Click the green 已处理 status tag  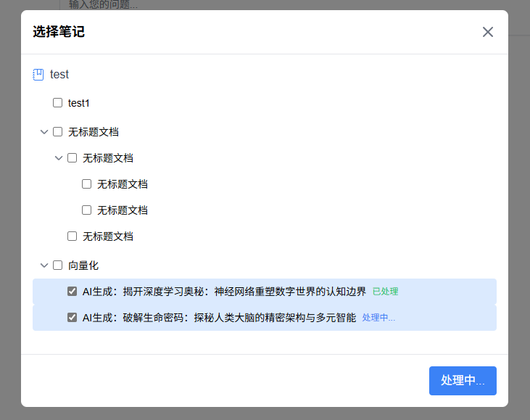pyautogui.click(x=385, y=292)
